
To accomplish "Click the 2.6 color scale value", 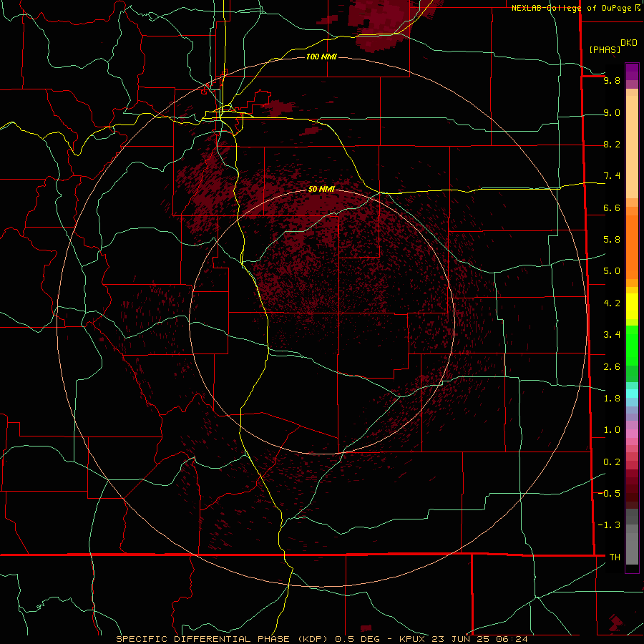I will 612,366.
